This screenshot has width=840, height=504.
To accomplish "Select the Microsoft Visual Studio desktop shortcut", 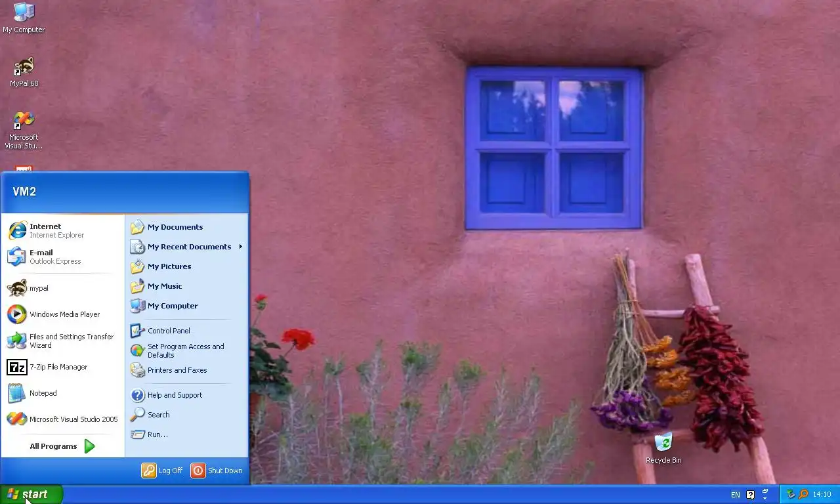I will pos(24,130).
